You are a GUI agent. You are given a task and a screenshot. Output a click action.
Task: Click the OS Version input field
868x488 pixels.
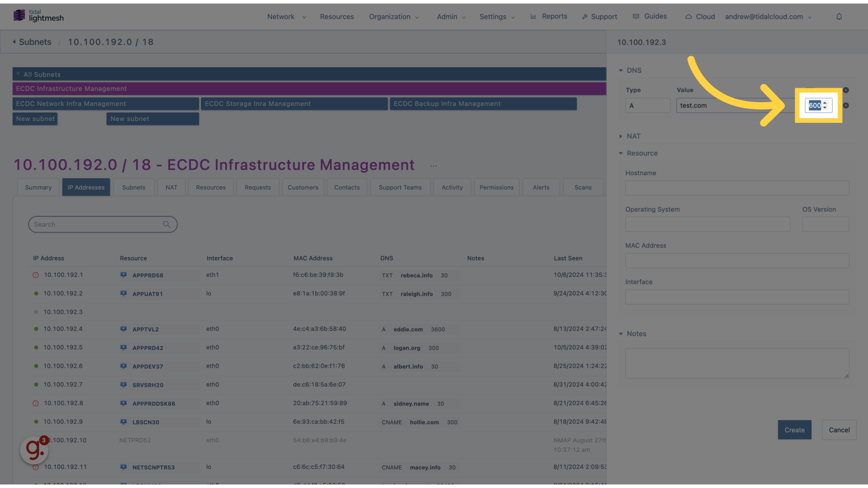tap(826, 224)
